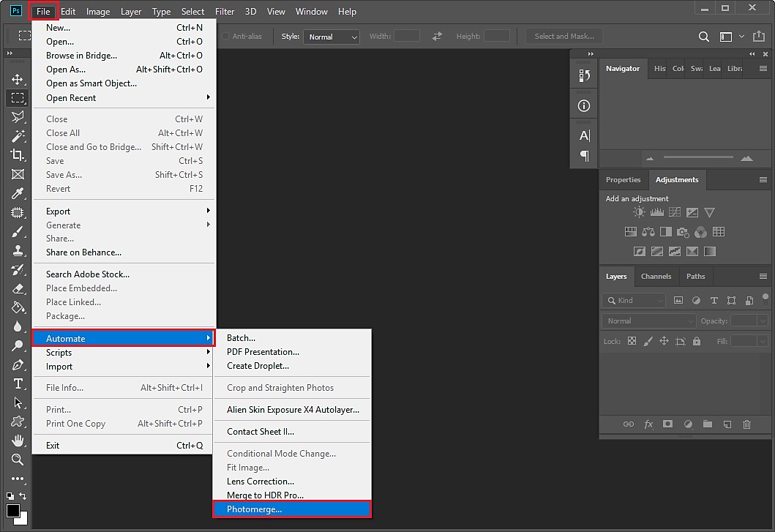The image size is (775, 532).
Task: Click the Share image icon
Action: click(x=758, y=36)
